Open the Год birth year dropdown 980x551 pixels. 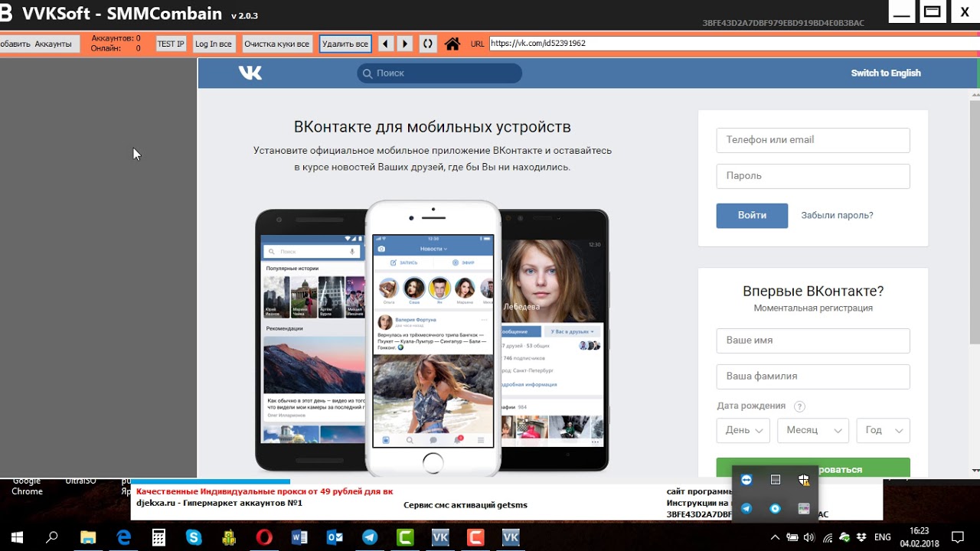pos(883,430)
